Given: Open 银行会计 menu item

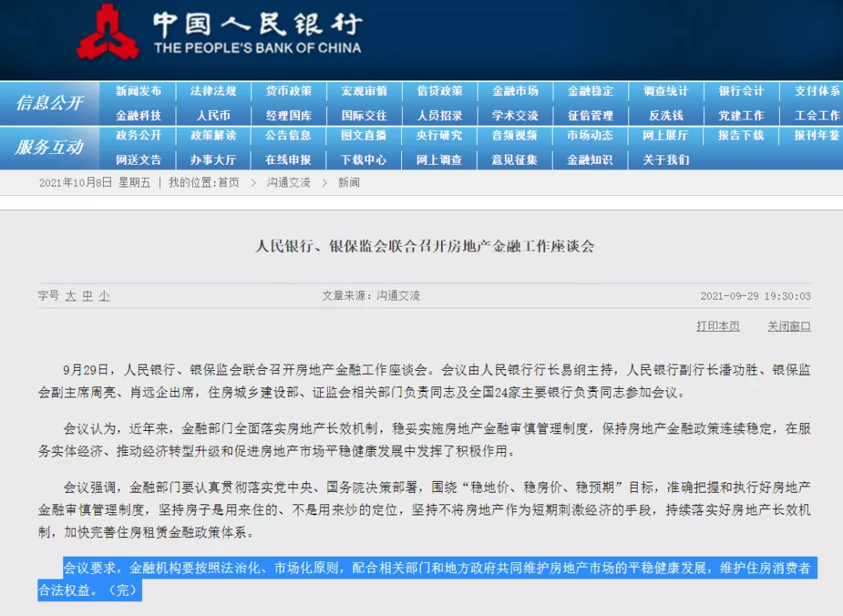Looking at the screenshot, I should pyautogui.click(x=741, y=91).
